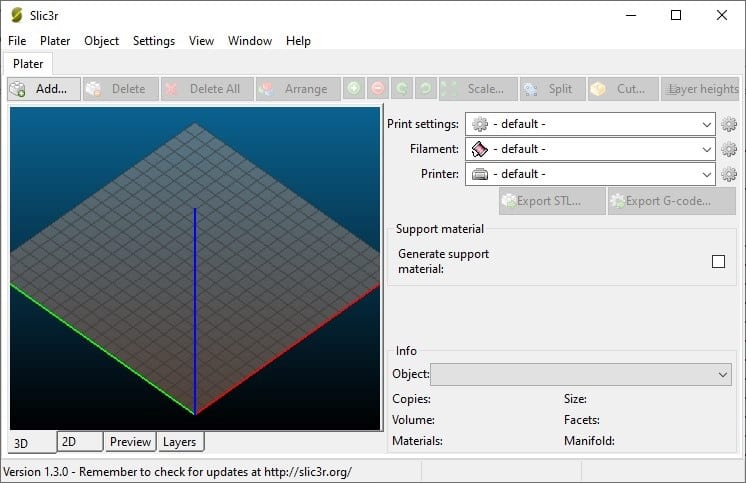Open the Settings menu
Viewport: 746px width, 483px height.
tap(154, 41)
